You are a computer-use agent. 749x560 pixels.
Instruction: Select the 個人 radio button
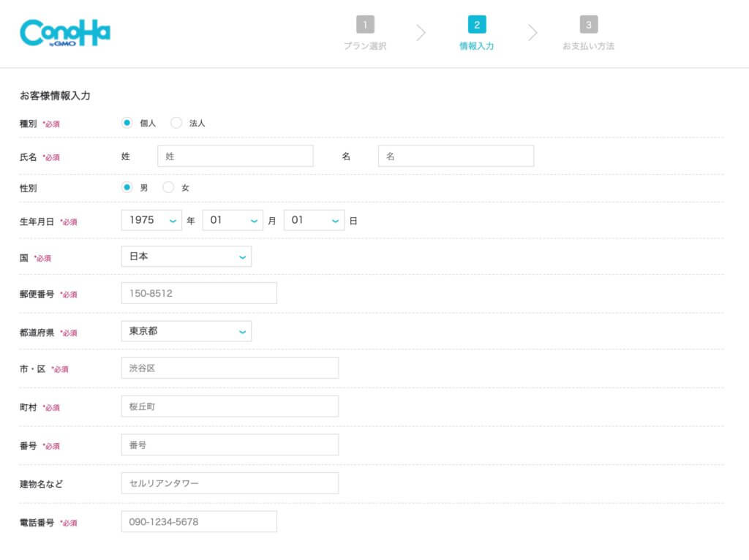pos(127,123)
